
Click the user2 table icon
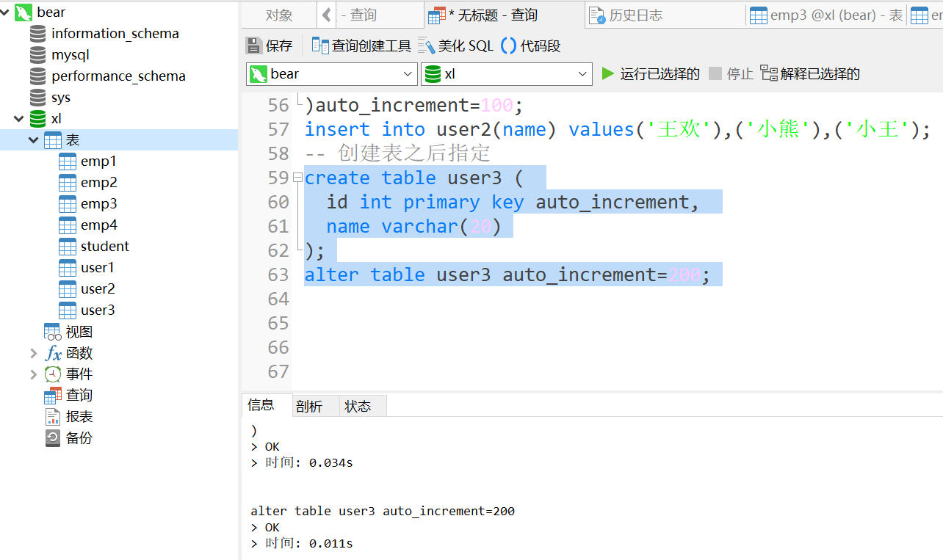(x=68, y=289)
